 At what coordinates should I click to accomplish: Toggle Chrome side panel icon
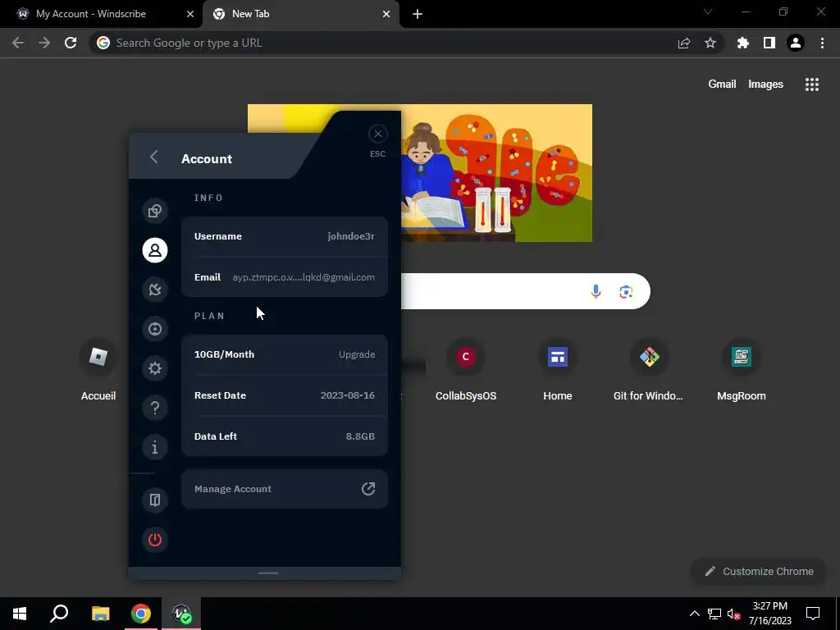click(x=769, y=43)
